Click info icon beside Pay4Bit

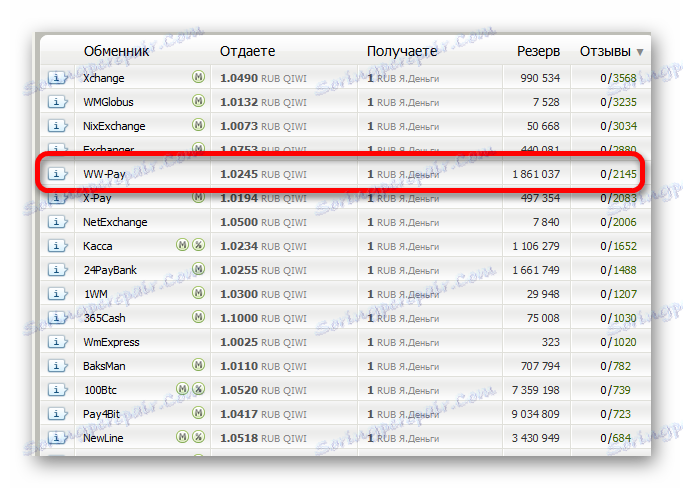(x=57, y=413)
